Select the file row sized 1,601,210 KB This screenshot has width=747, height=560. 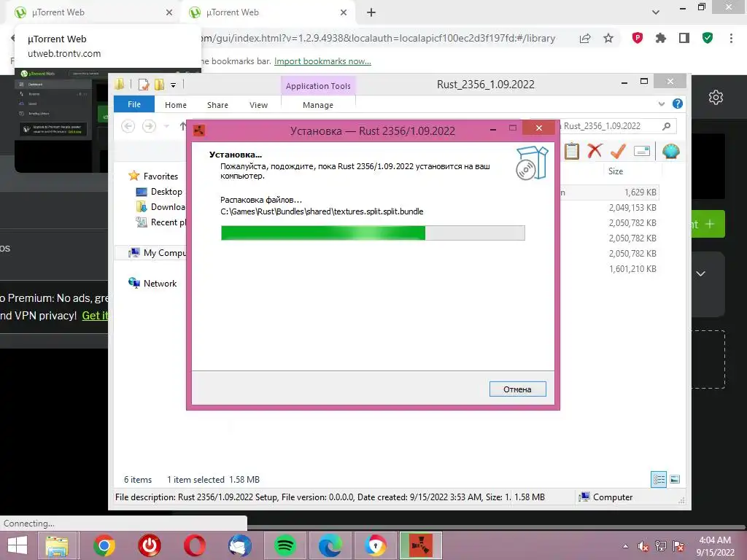click(x=610, y=269)
